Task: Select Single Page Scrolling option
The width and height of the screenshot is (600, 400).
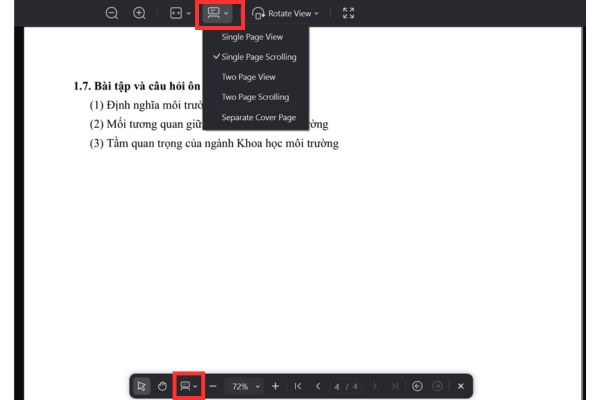Action: 256,57
